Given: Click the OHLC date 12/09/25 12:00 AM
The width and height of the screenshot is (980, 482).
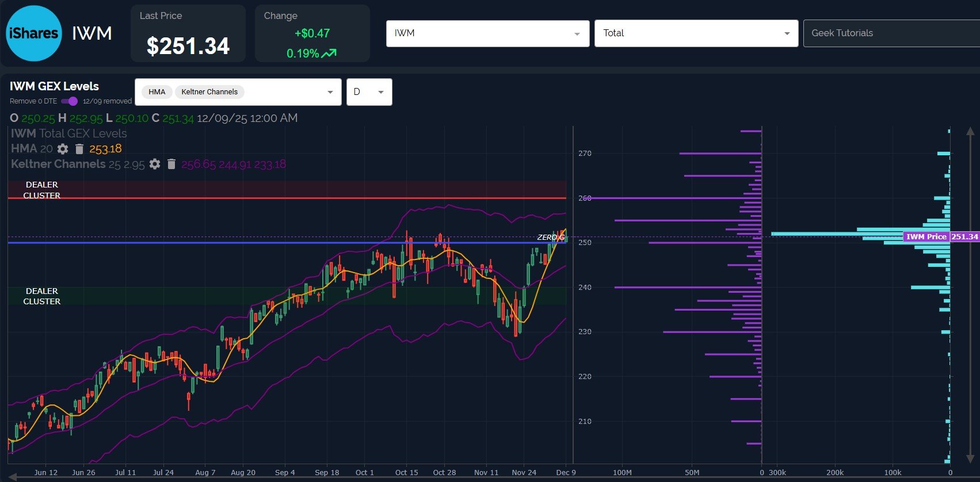Looking at the screenshot, I should coord(247,118).
